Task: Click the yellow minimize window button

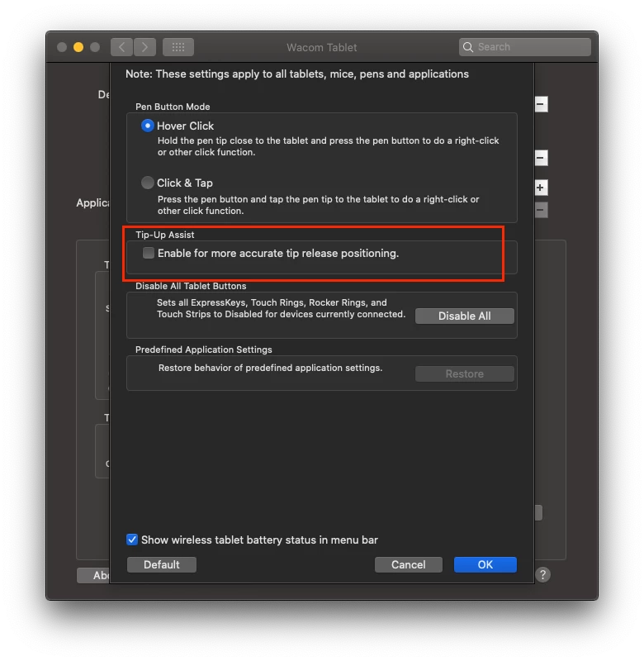Action: [x=78, y=47]
